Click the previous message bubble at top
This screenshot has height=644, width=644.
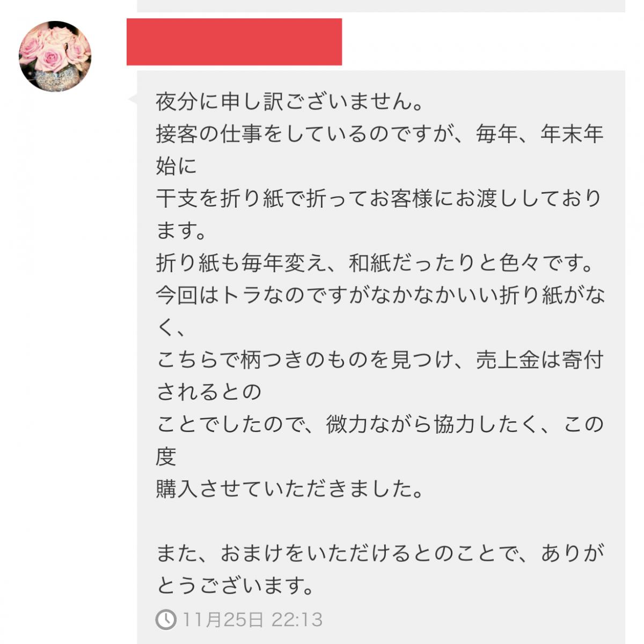(x=381, y=6)
